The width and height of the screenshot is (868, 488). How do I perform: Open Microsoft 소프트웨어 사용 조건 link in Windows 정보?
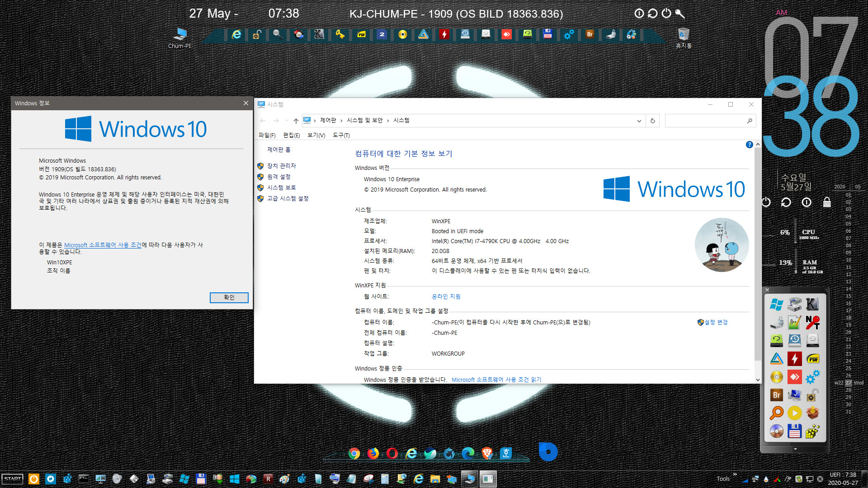point(103,245)
